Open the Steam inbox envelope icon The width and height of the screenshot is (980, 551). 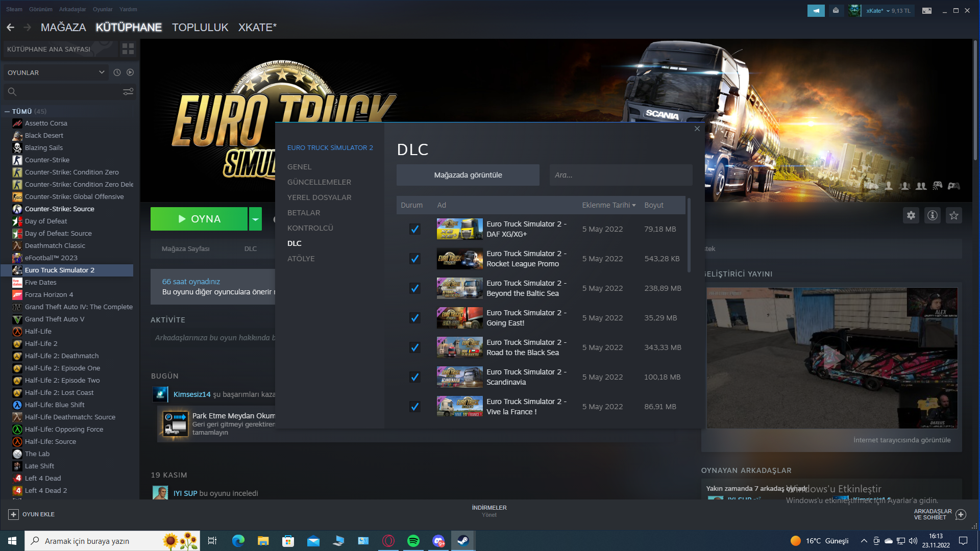pos(836,10)
